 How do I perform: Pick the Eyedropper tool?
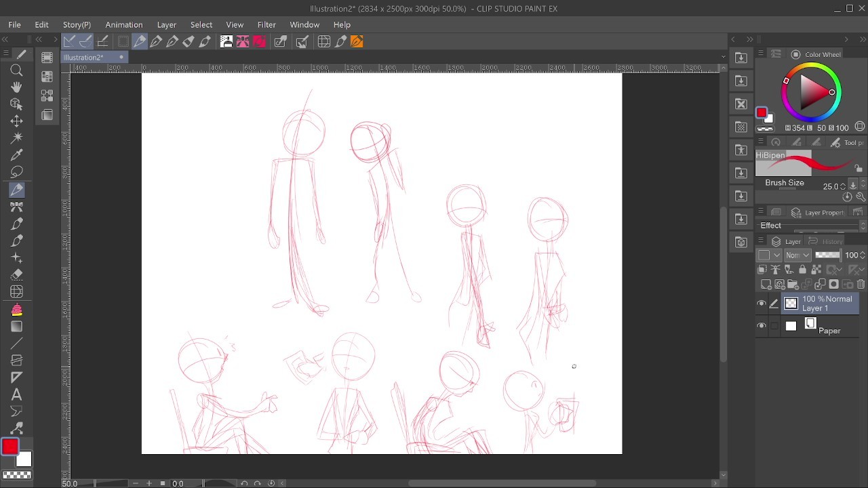click(17, 155)
